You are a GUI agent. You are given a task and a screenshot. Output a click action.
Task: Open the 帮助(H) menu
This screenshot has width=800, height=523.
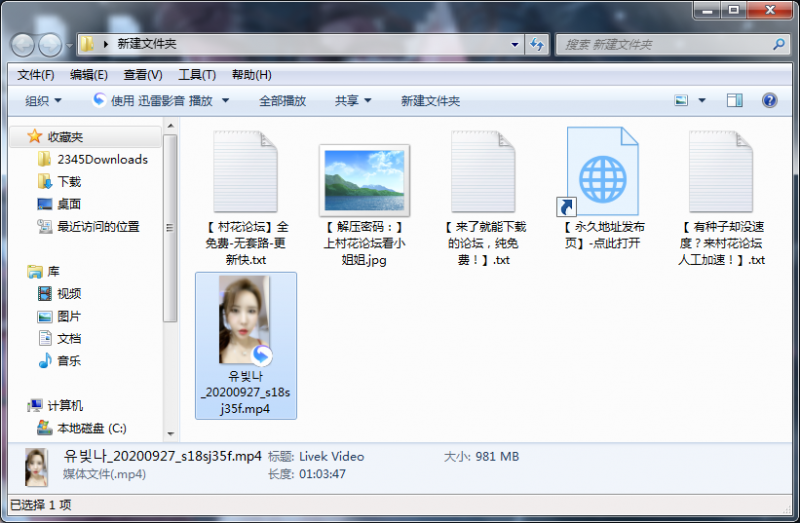click(x=252, y=75)
